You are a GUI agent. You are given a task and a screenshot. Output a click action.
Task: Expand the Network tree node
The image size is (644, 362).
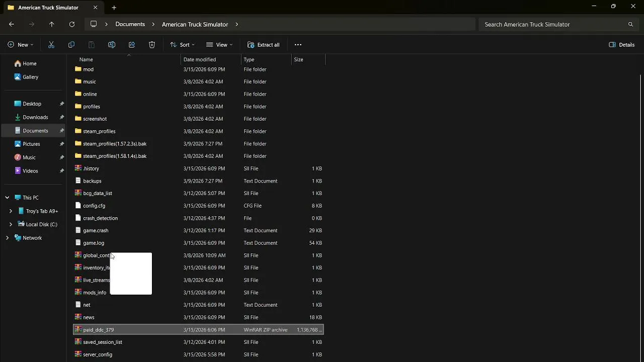7,238
